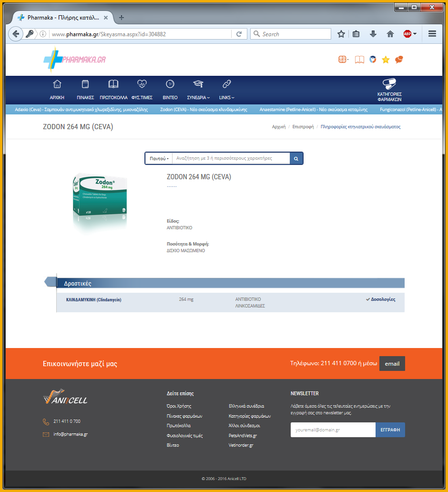Click the email contact button
Viewport: 448px width, 492px height.
point(392,363)
